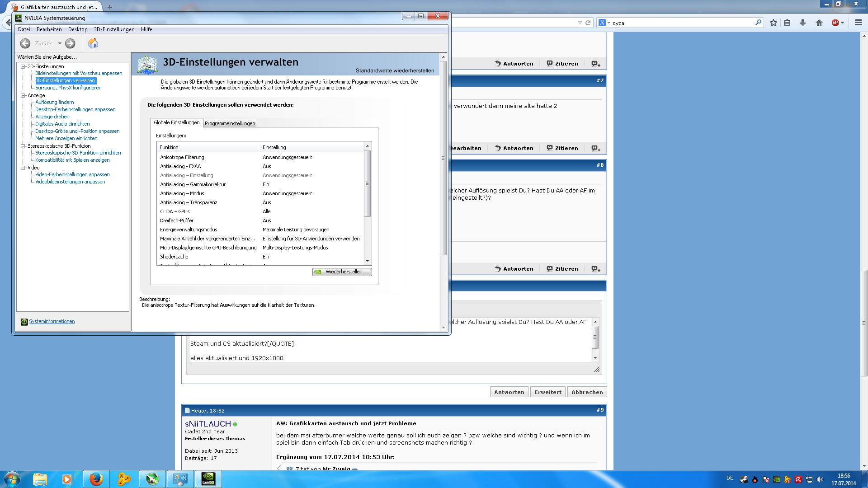Click the bookmark star icon in browser toolbar
The width and height of the screenshot is (868, 488).
(x=774, y=23)
